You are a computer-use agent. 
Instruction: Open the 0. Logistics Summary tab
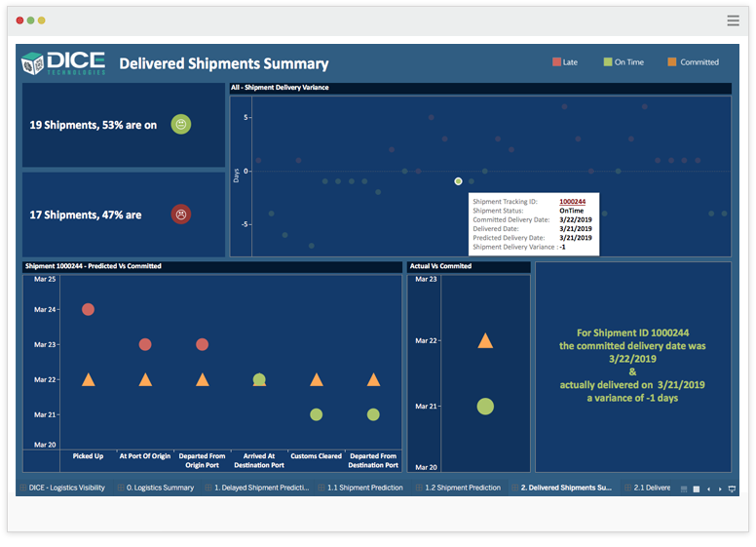coord(161,488)
